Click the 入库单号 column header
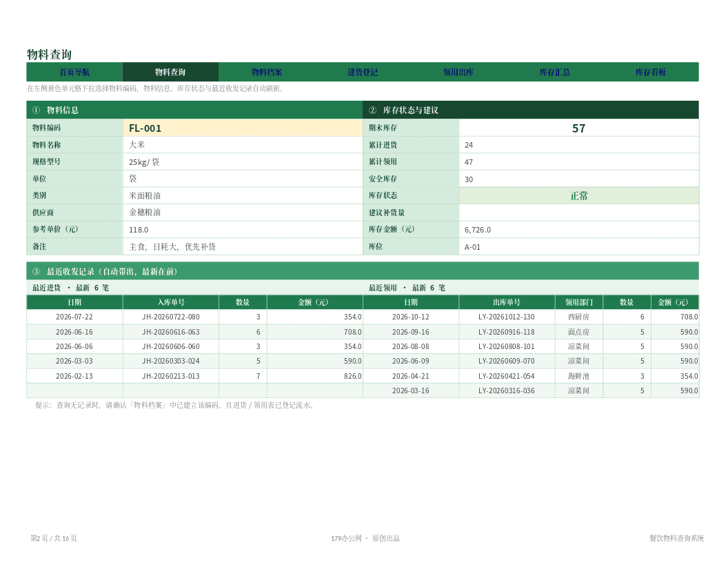 coord(171,302)
